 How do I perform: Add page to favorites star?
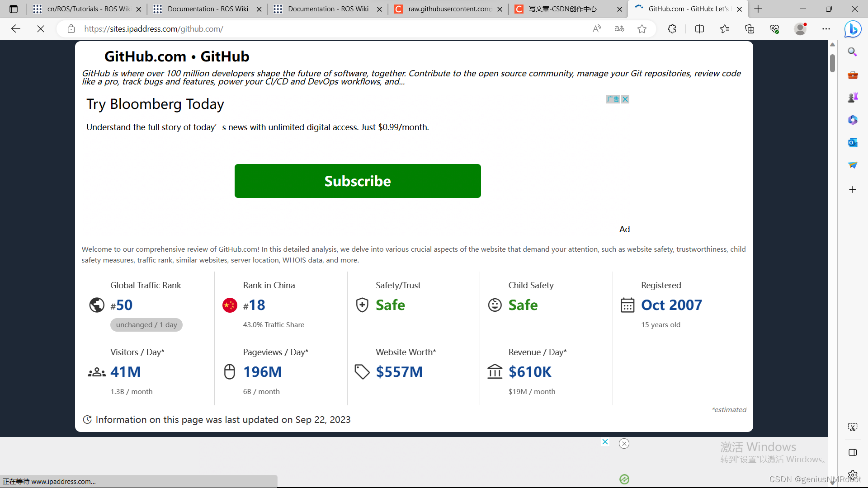click(x=642, y=29)
